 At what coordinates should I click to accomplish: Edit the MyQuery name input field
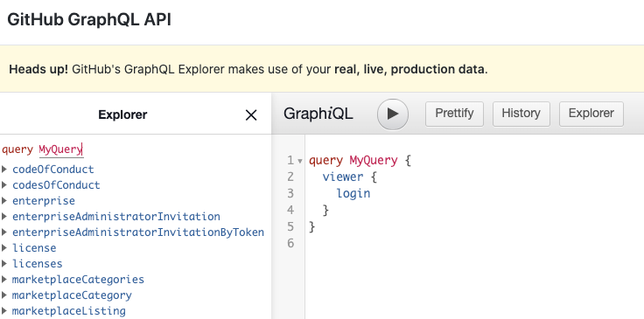tap(61, 149)
